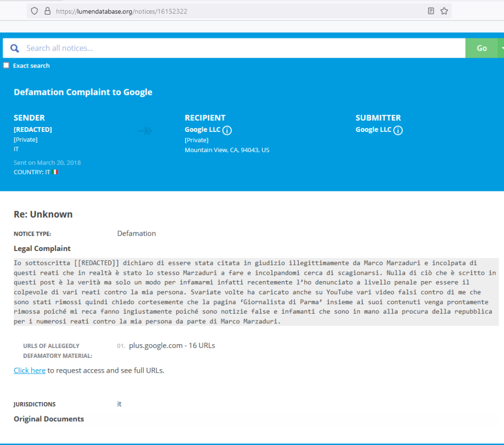Screen dimensions: 504x445
Task: Enable the Exact search checkbox
Action: click(x=6, y=65)
